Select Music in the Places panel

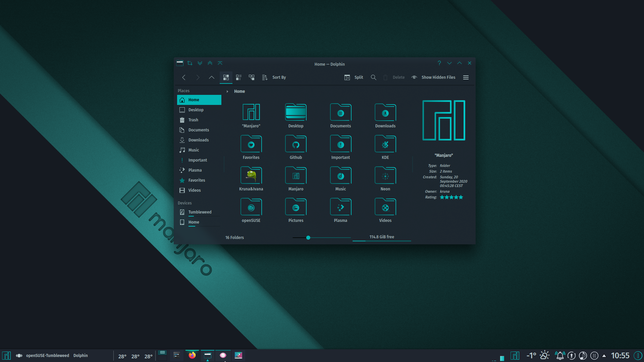199,150
